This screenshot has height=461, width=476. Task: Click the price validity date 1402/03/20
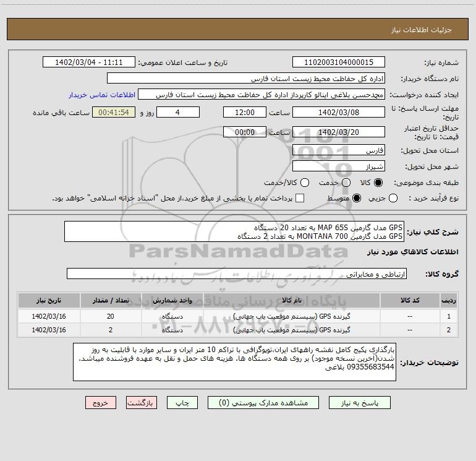point(339,132)
